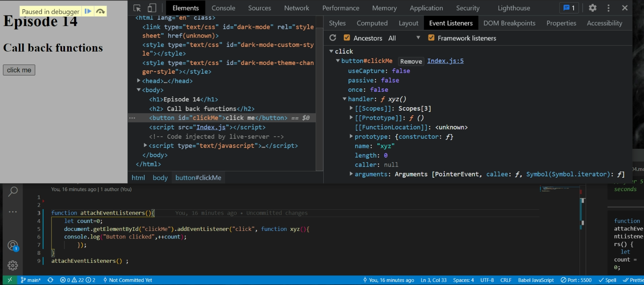Switch to the Computed pane tab
The image size is (644, 285).
[372, 23]
